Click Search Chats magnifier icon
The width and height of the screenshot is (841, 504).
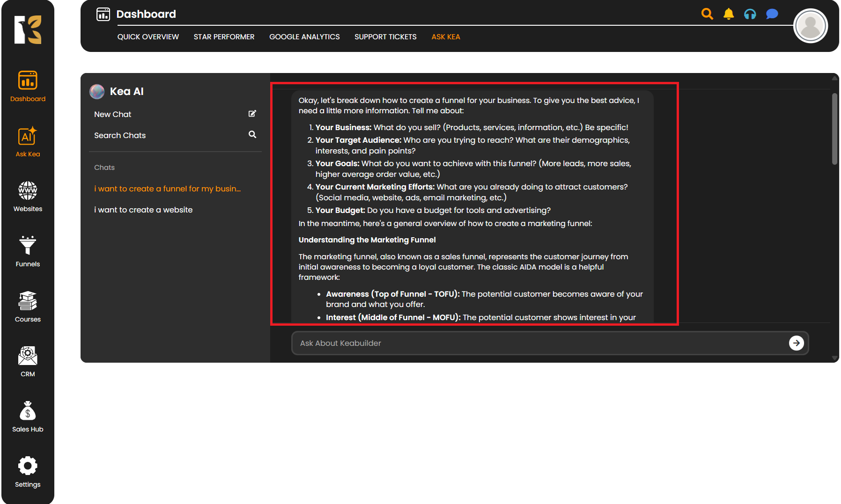coord(252,135)
